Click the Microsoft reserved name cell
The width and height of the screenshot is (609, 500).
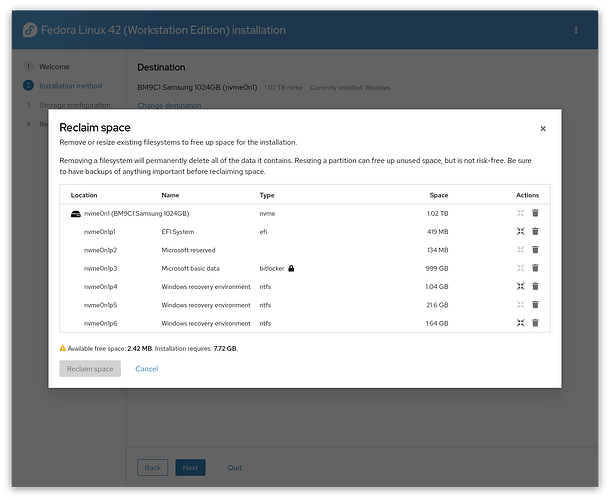tap(188, 250)
